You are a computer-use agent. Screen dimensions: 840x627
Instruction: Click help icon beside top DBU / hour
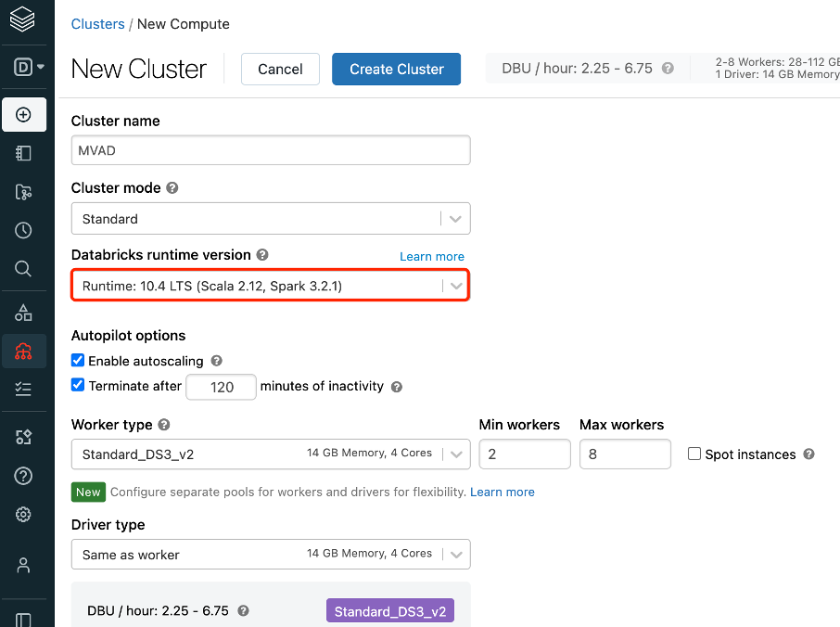[668, 69]
